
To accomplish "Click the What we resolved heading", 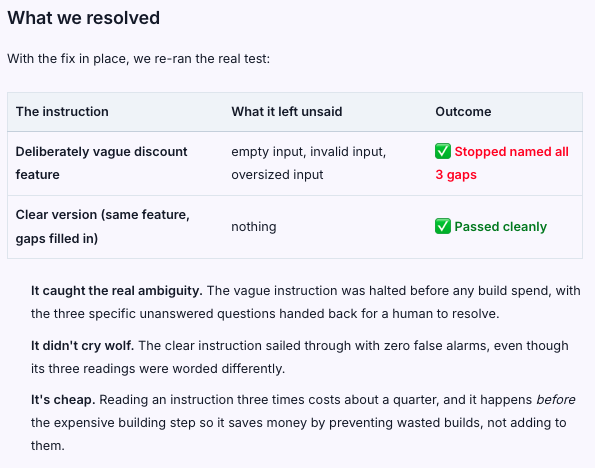I will (83, 18).
